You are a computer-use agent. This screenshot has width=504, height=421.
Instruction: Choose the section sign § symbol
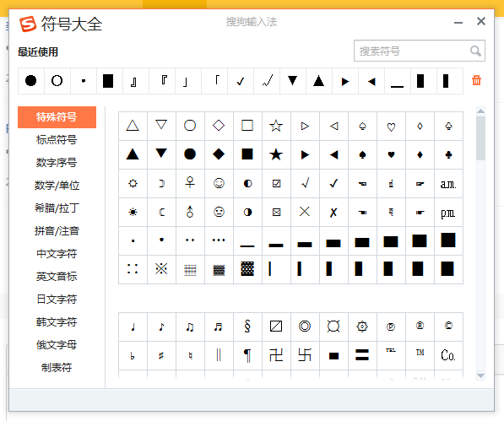pos(247,327)
